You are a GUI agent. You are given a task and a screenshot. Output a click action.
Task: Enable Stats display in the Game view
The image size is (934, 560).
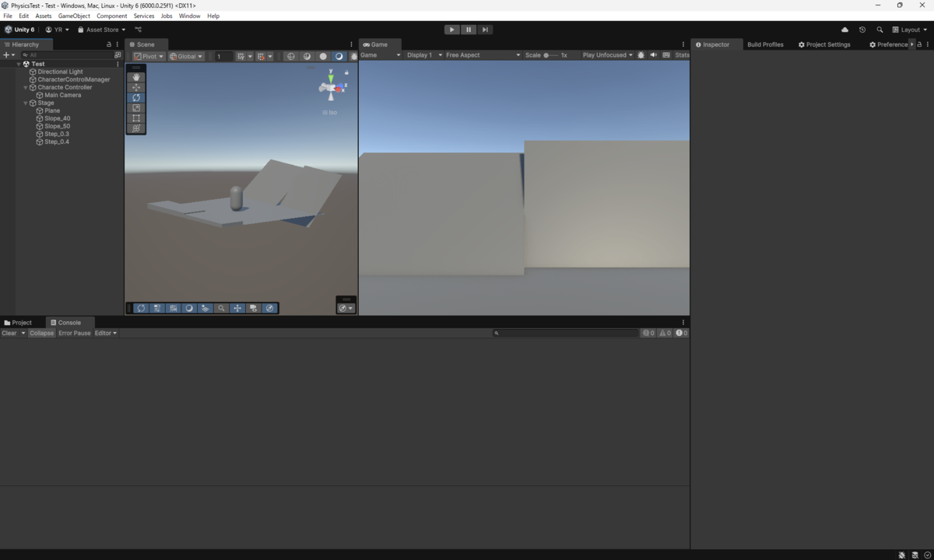tap(682, 54)
